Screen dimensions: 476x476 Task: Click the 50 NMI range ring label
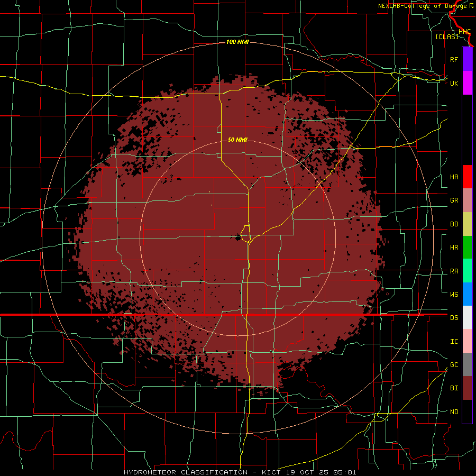click(237, 140)
